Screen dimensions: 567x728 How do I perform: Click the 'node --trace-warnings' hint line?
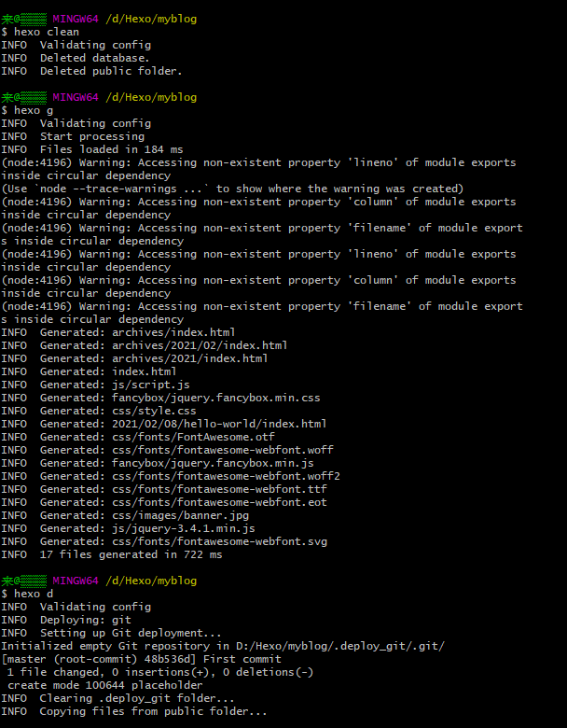coord(231,189)
